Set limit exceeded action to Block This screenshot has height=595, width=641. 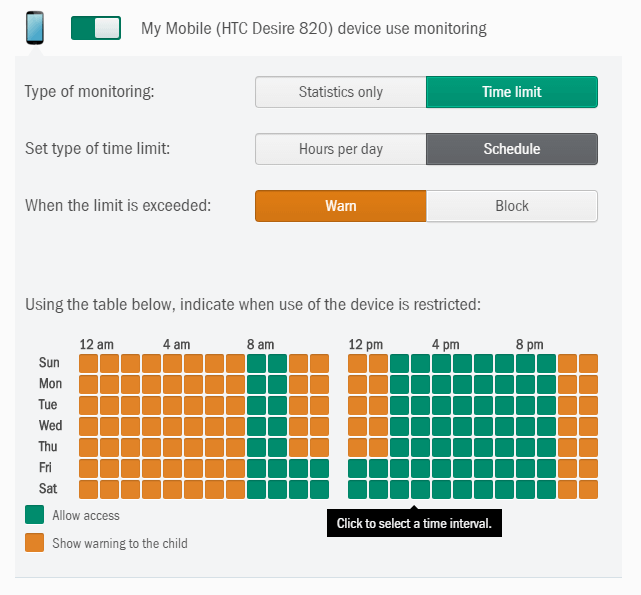coord(511,206)
